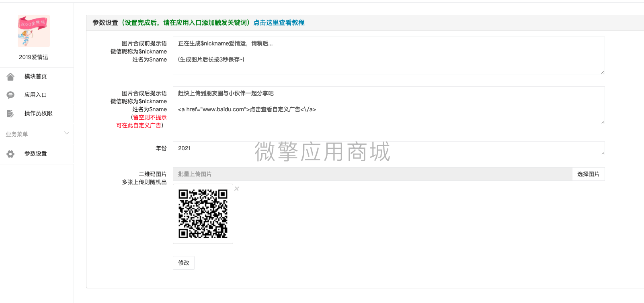Remove the QR code image with the X icon
This screenshot has width=644, height=303.
237,188
